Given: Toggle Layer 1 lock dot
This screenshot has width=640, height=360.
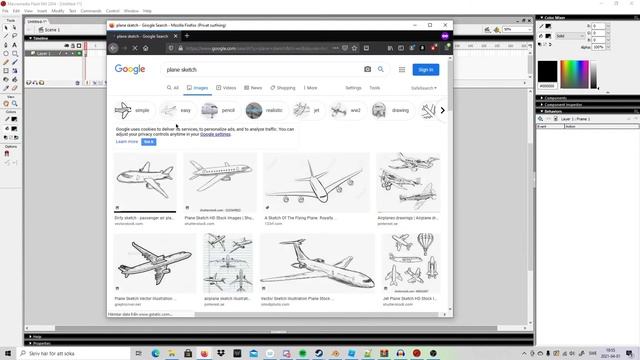Looking at the screenshot, I should click(73, 53).
